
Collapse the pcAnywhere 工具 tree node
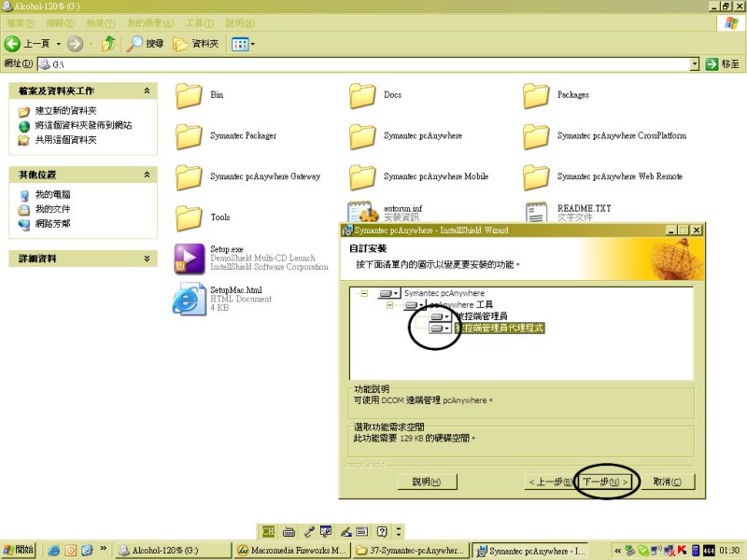click(389, 305)
